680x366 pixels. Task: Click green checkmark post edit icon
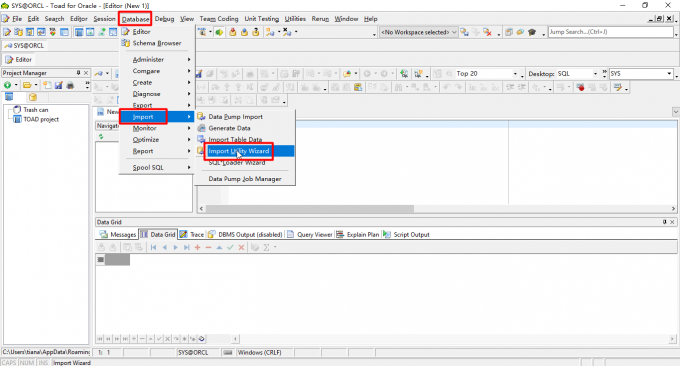tap(230, 247)
